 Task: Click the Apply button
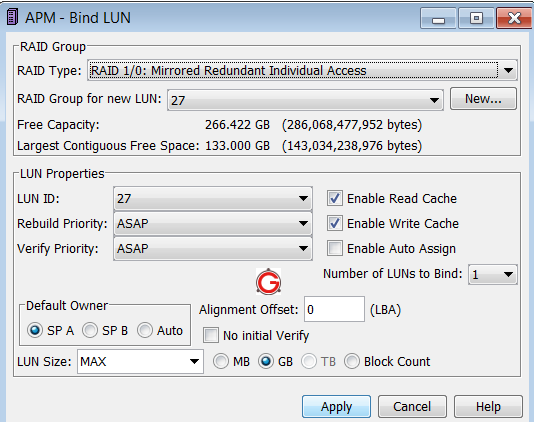coord(336,407)
